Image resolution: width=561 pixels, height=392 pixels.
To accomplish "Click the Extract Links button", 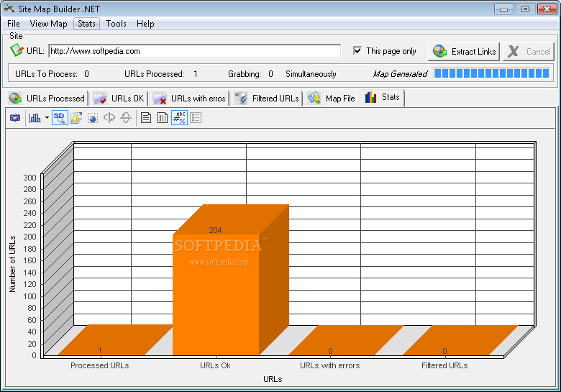I will pos(464,52).
